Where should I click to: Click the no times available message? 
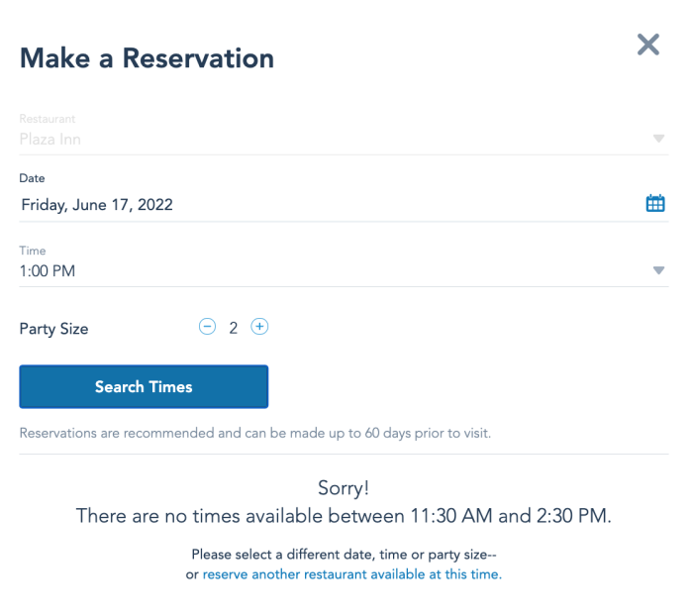click(344, 516)
